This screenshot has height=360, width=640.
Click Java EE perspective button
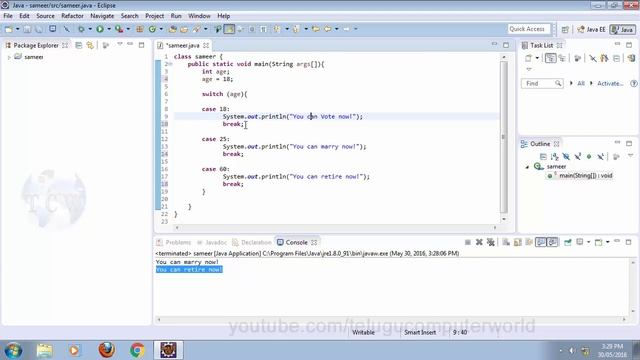coord(591,29)
